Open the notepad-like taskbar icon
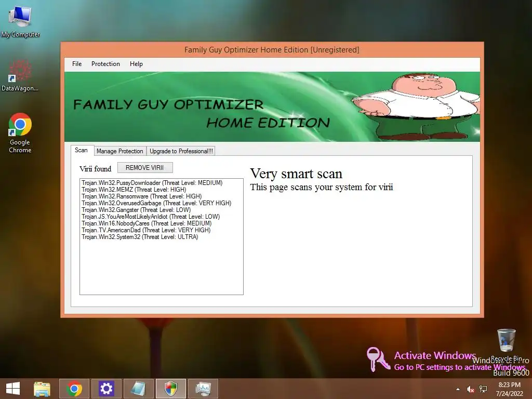 138,389
